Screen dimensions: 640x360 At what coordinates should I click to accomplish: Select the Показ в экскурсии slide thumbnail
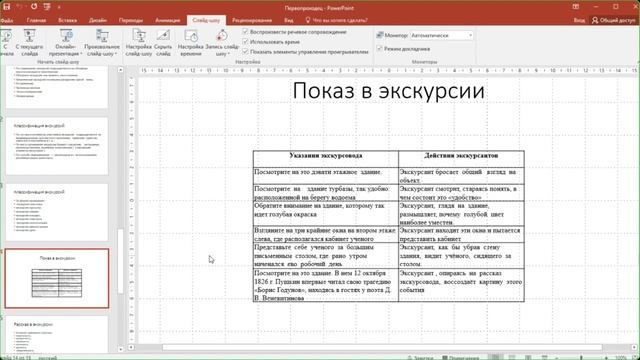pos(57,278)
